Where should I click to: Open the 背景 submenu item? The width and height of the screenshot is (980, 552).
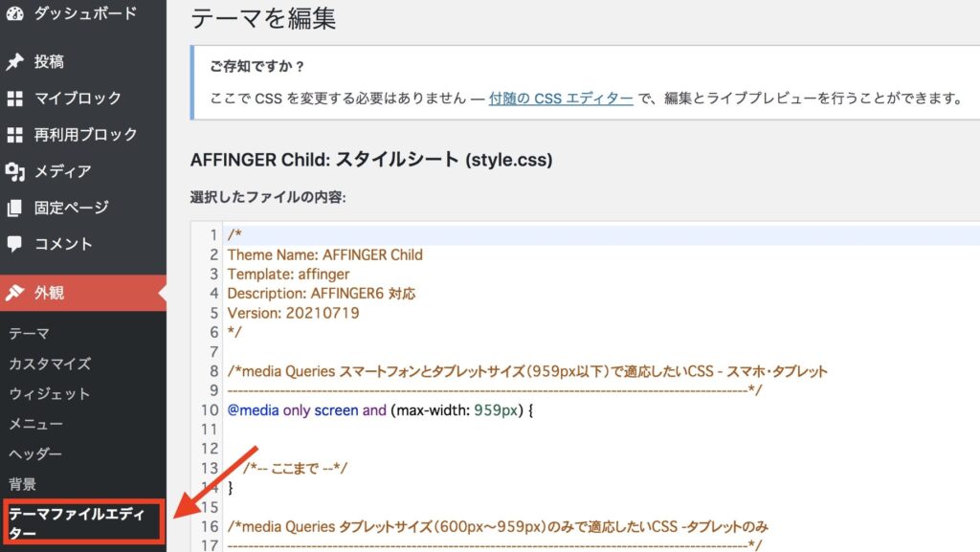click(x=23, y=484)
